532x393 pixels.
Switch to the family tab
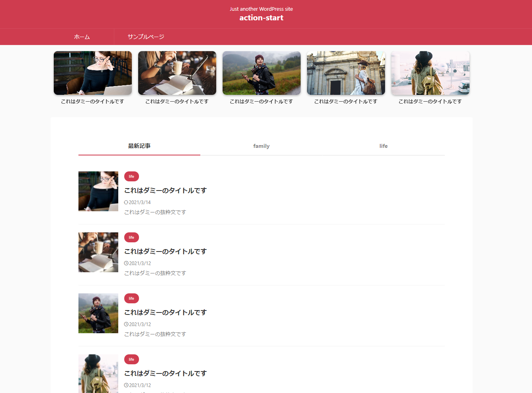tap(261, 146)
